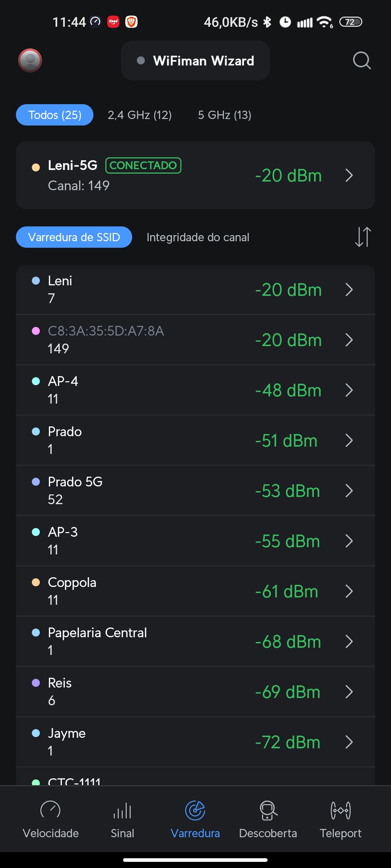Open the Sinal signal bars icon

click(x=122, y=810)
